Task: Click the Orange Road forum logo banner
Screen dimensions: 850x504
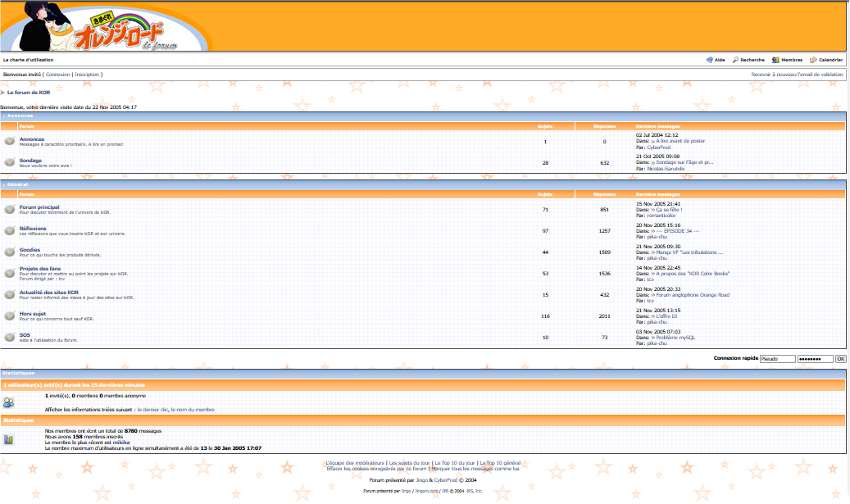Action: coord(105,26)
